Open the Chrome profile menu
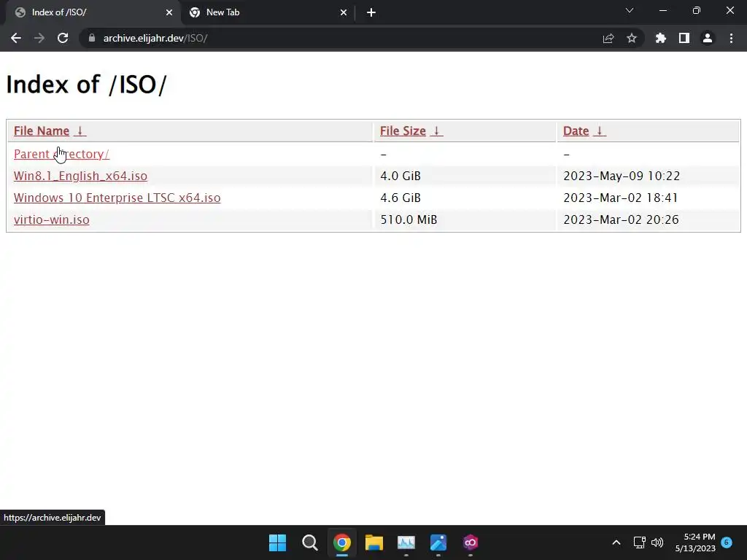Viewport: 747px width, 560px height. click(x=708, y=38)
